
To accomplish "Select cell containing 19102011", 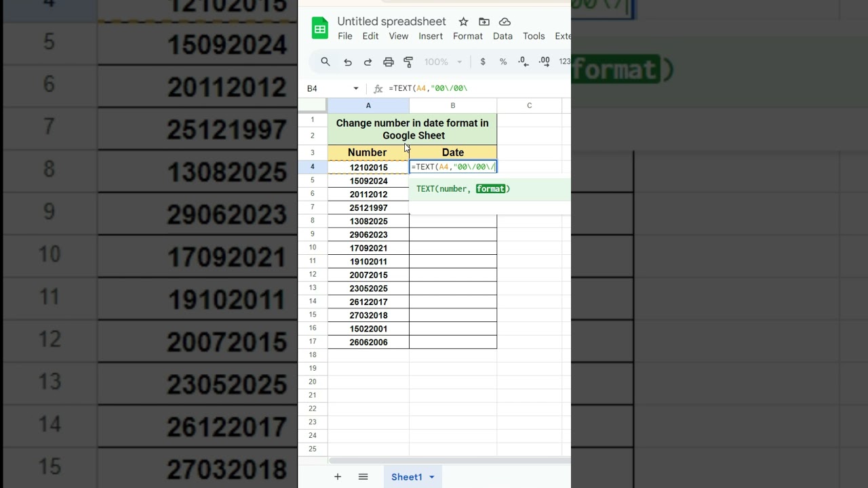I will (x=368, y=262).
